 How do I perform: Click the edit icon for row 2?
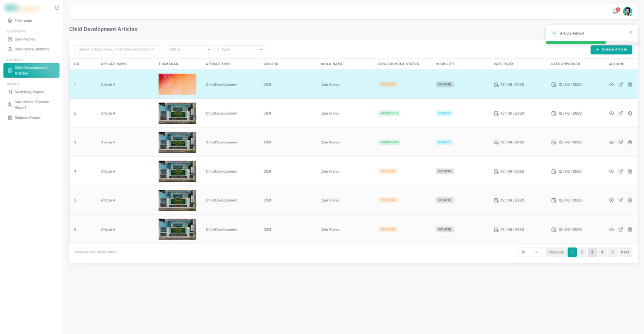point(621,113)
